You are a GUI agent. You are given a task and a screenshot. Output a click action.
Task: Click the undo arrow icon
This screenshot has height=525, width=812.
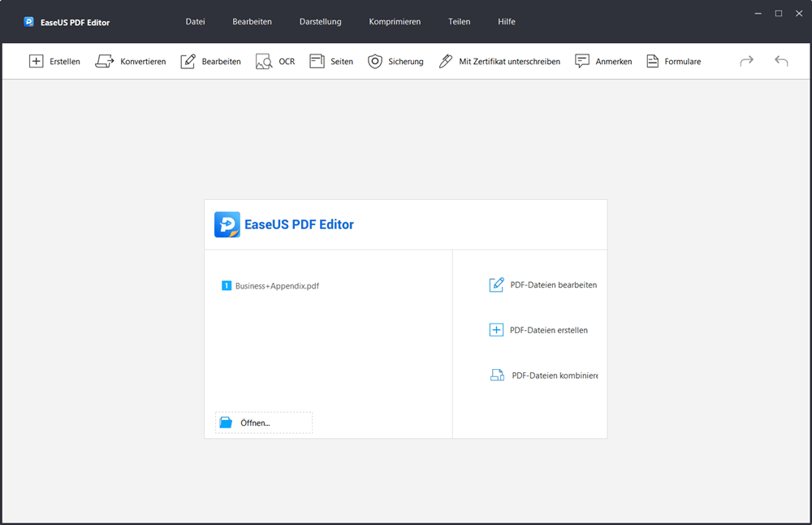(x=781, y=61)
